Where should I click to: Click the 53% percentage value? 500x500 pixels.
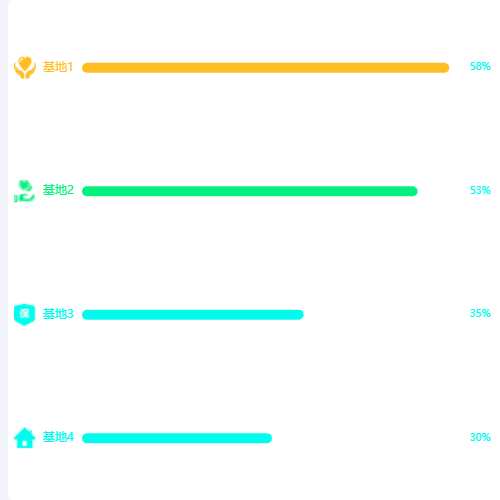tap(480, 190)
